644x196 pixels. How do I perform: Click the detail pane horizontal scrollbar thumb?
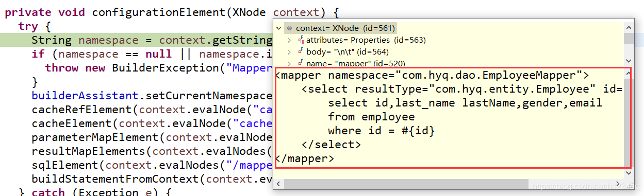click(406, 184)
